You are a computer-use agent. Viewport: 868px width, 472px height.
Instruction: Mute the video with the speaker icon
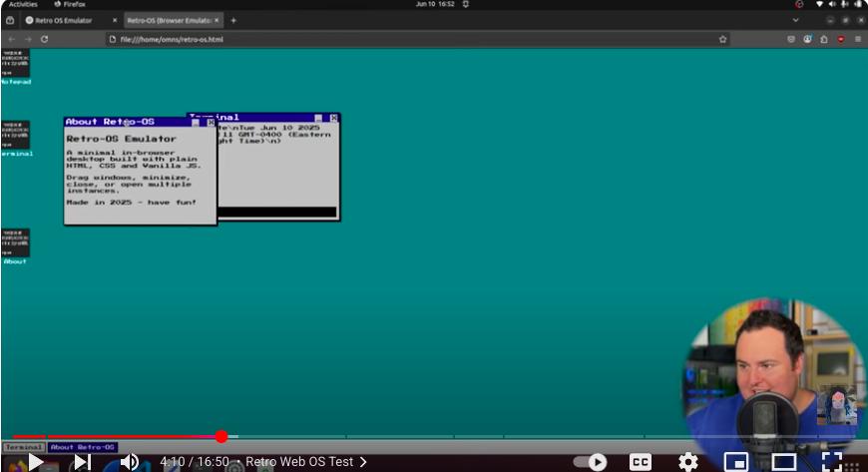[130, 461]
